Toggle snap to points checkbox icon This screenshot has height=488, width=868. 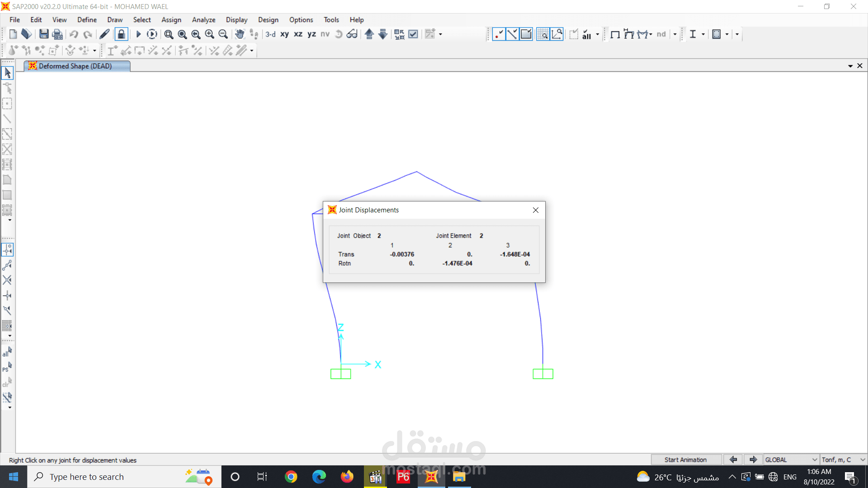coord(499,34)
